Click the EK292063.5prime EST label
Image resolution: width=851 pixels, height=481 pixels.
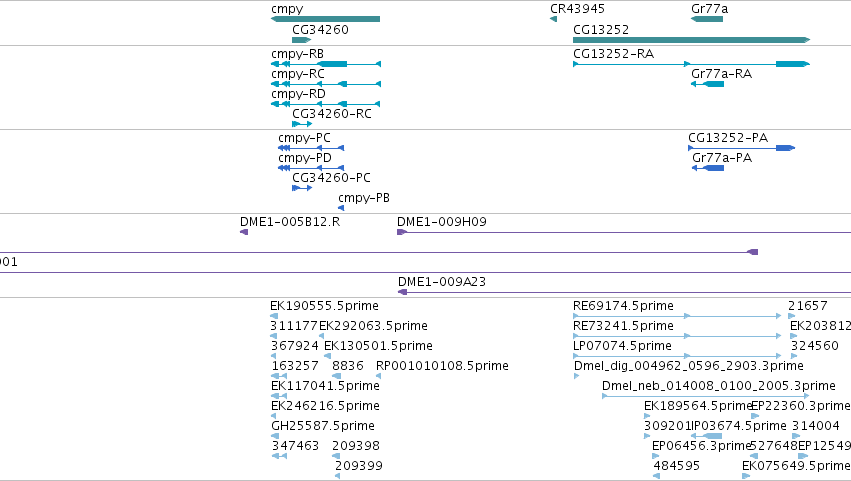point(373,326)
